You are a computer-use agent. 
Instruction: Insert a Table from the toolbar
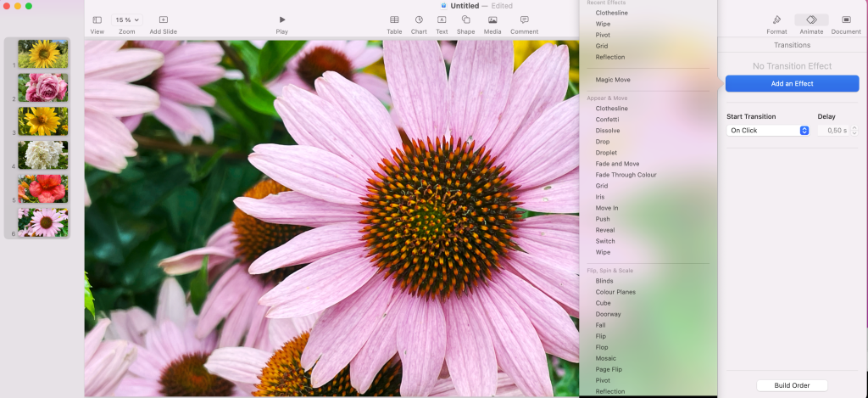394,20
